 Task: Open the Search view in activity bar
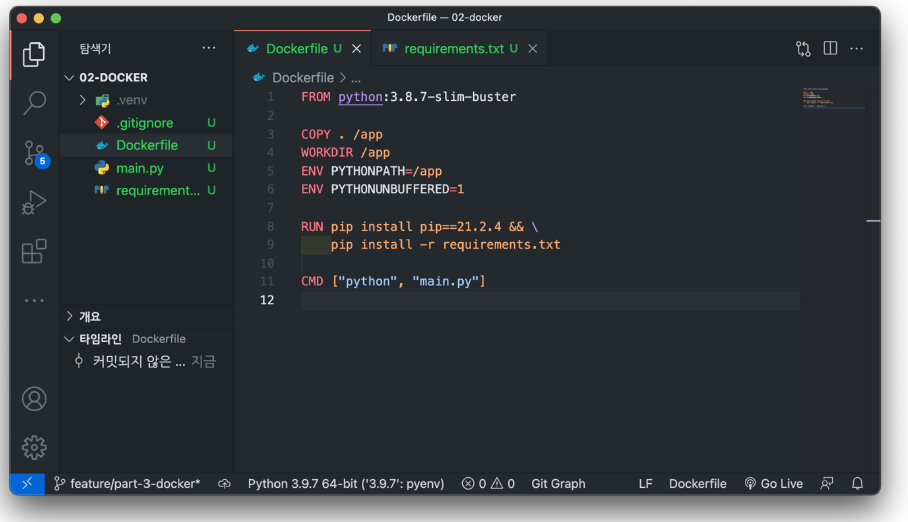pyautogui.click(x=34, y=103)
